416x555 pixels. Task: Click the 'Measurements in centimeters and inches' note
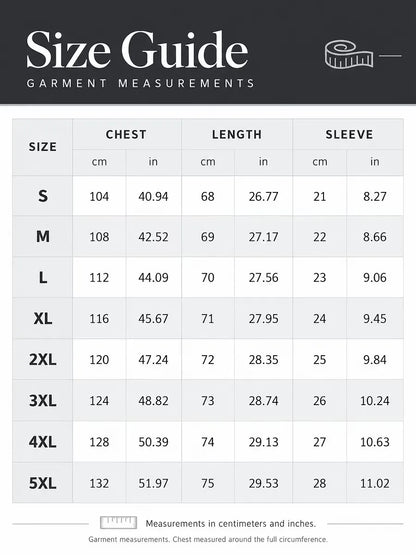(x=230, y=523)
